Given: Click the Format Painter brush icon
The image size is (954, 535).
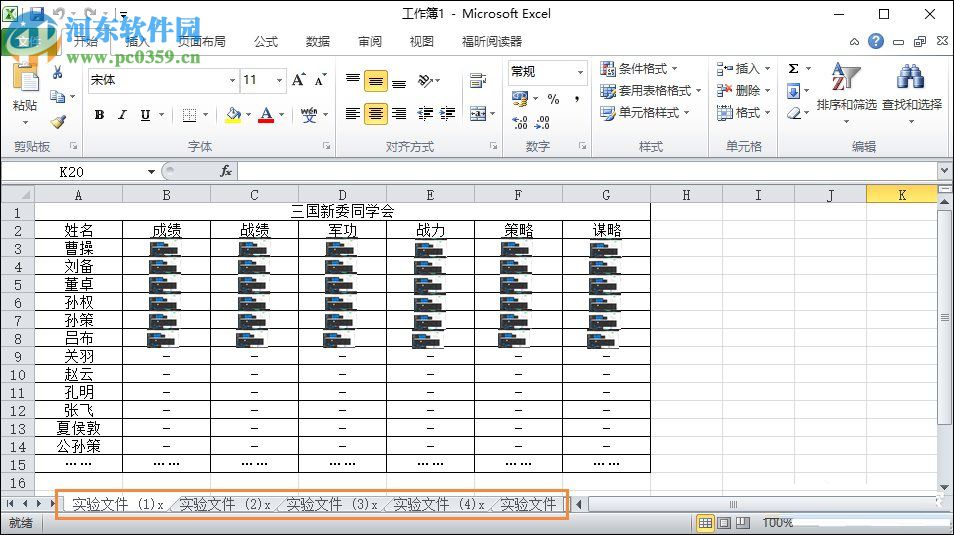Looking at the screenshot, I should pos(58,121).
